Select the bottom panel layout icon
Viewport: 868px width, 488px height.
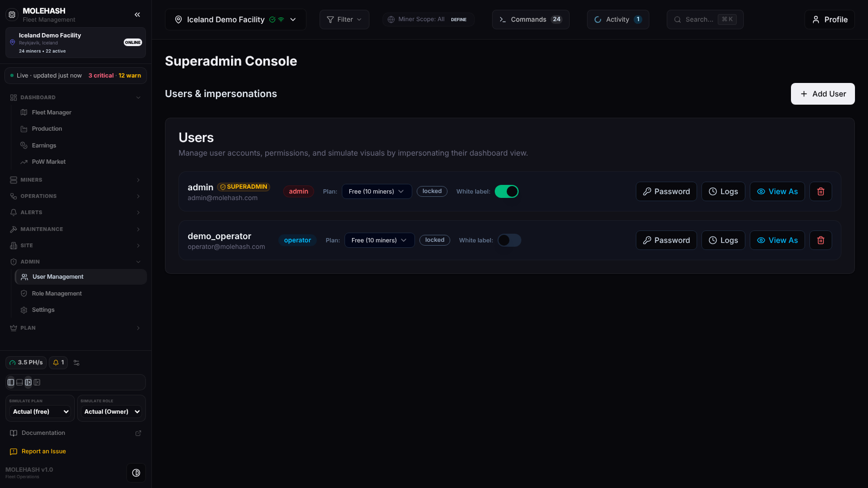20,382
